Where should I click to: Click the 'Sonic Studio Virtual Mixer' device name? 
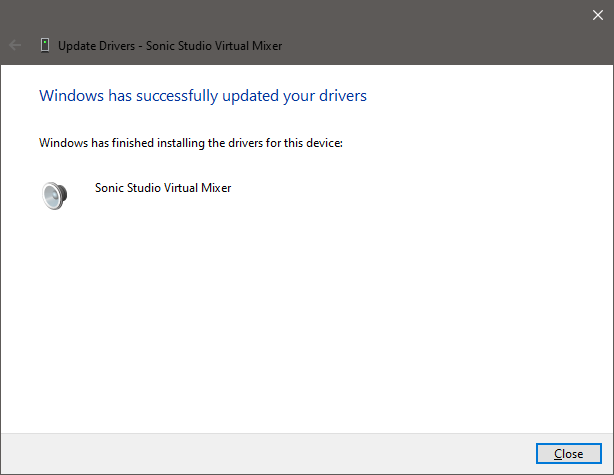pyautogui.click(x=163, y=188)
